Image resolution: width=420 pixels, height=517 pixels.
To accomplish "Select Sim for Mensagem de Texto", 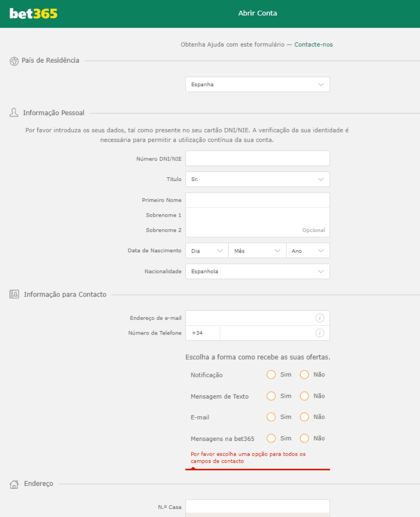I will (271, 396).
